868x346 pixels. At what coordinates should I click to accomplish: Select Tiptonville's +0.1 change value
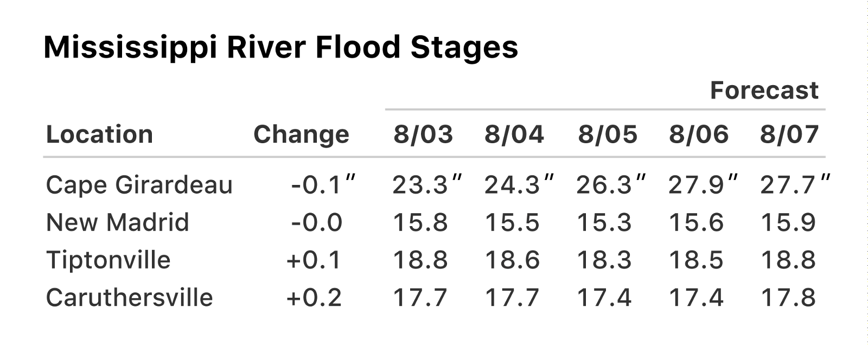[x=315, y=260]
